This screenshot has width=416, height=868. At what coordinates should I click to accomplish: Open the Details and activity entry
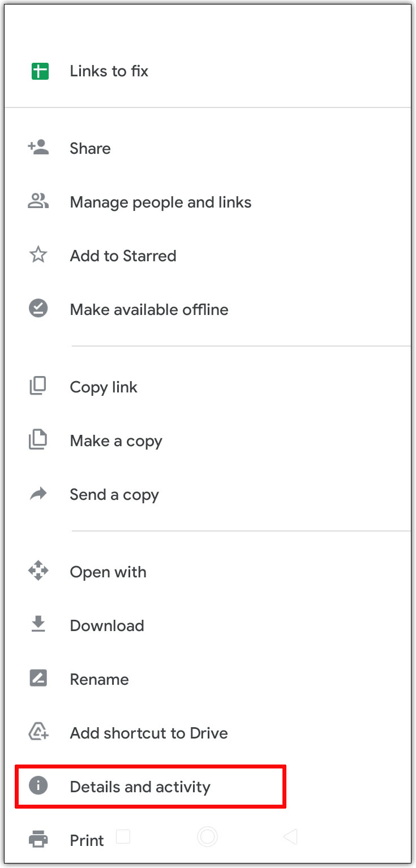[x=140, y=787]
